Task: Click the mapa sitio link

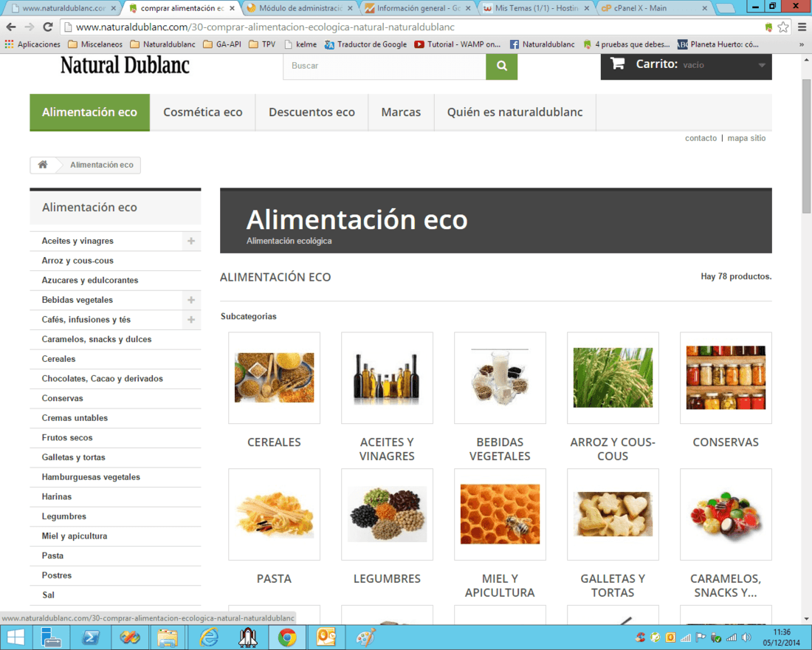Action: 746,138
